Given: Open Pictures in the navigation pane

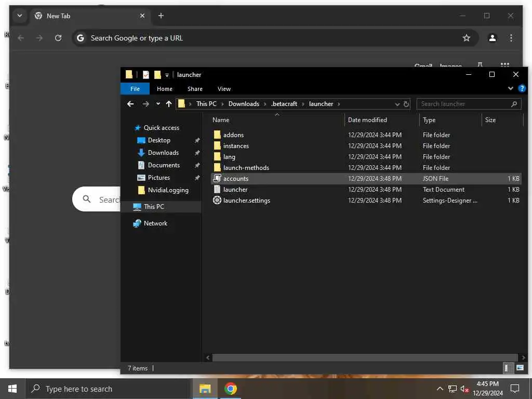Looking at the screenshot, I should point(158,178).
